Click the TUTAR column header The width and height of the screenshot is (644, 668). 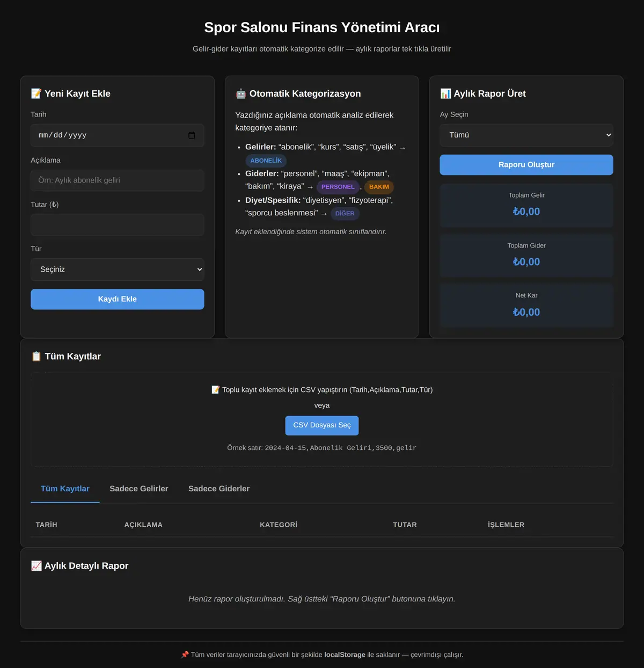pyautogui.click(x=405, y=525)
